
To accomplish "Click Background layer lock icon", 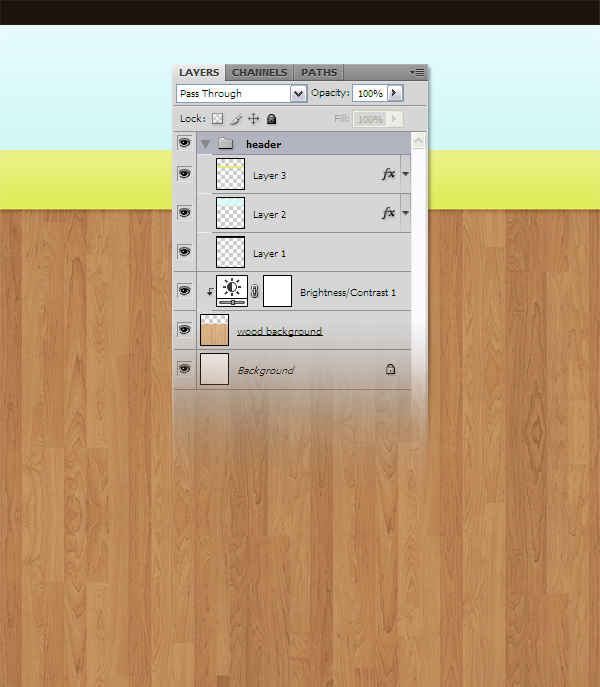I will point(391,369).
